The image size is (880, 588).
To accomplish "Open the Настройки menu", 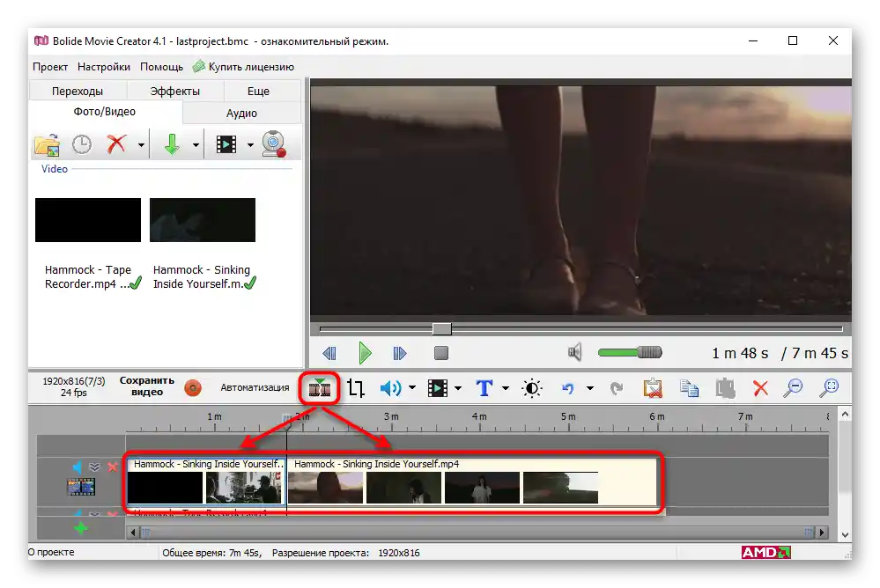I will click(104, 67).
